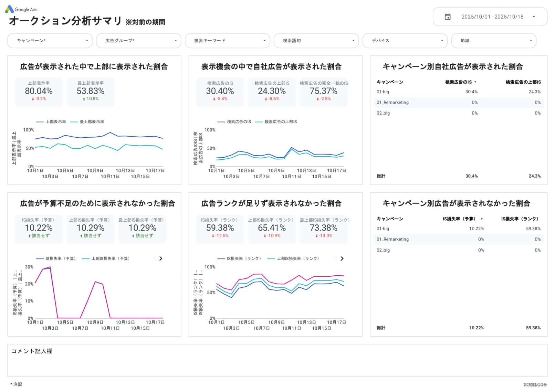The image size is (555, 392).
Task: Open the 広告グループ filter dropdown
Action: click(139, 40)
